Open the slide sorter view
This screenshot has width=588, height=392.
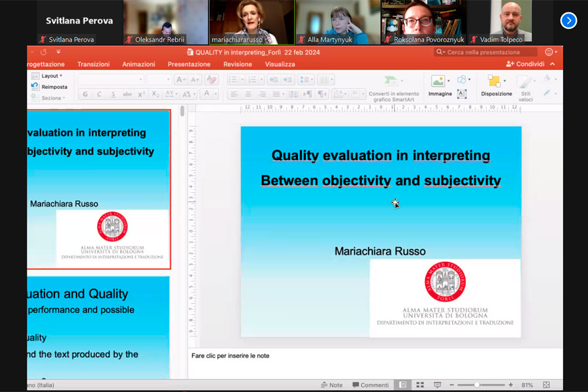click(420, 385)
